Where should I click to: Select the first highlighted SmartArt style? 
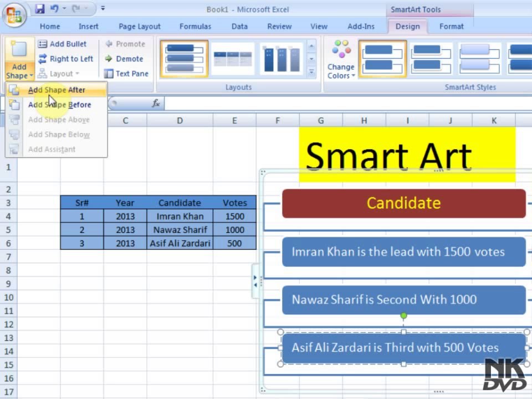click(383, 58)
